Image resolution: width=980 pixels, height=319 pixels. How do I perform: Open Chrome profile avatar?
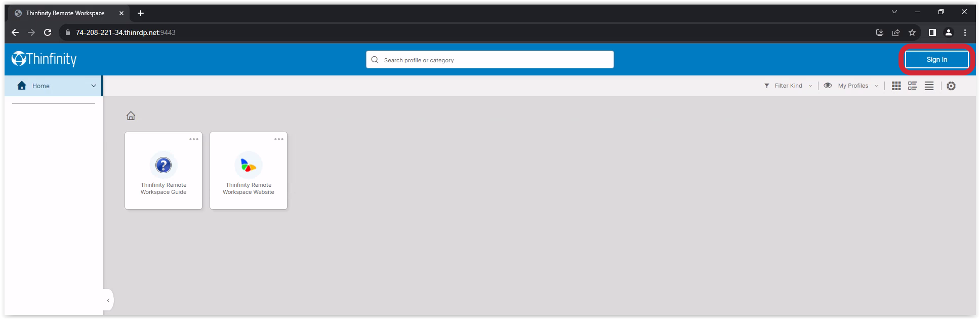click(949, 32)
